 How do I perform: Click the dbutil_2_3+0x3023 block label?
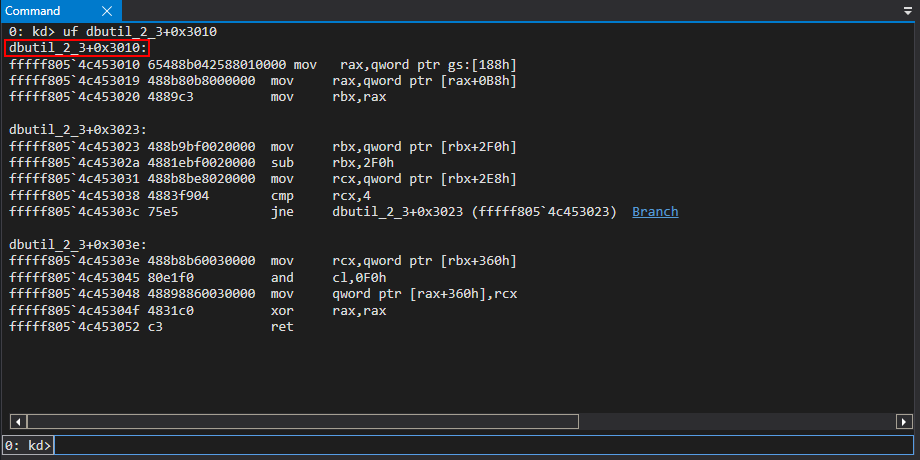coord(78,129)
